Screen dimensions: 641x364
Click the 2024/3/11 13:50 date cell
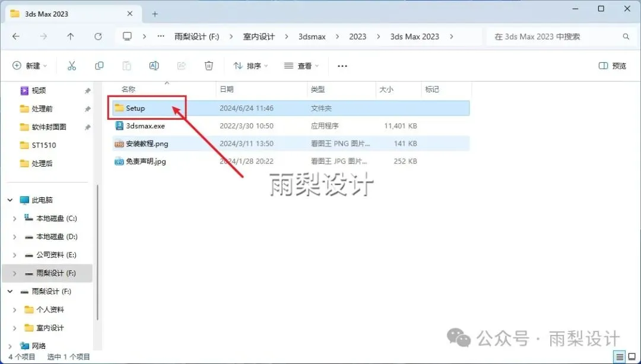246,143
